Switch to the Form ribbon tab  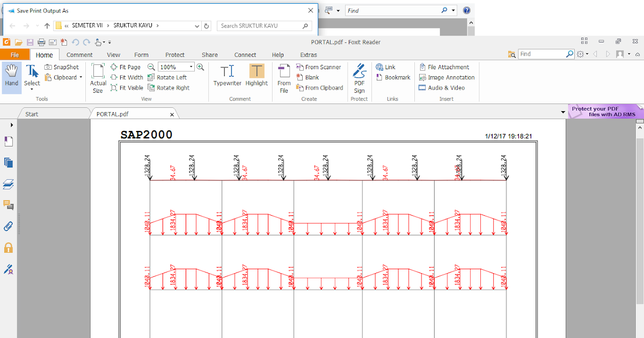pos(141,55)
